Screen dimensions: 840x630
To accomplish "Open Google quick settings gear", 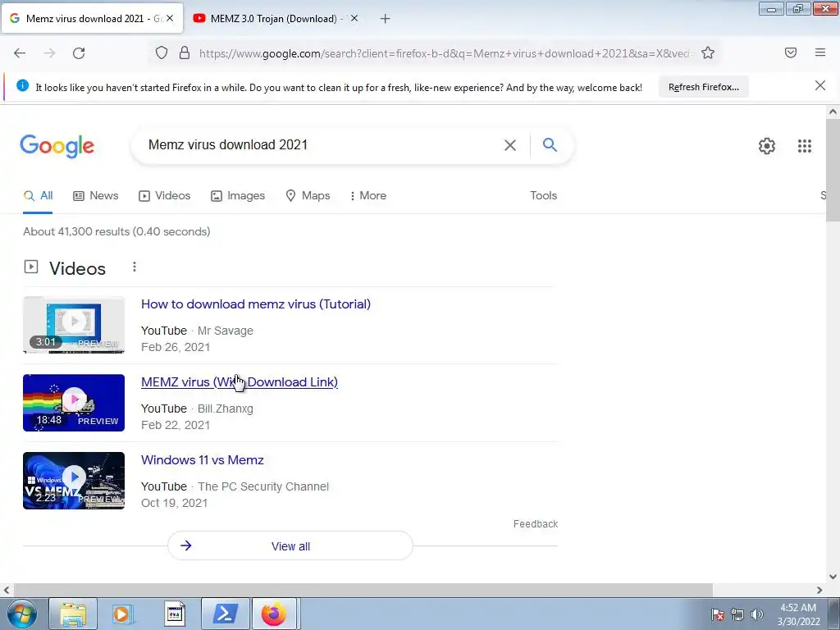I will [767, 146].
